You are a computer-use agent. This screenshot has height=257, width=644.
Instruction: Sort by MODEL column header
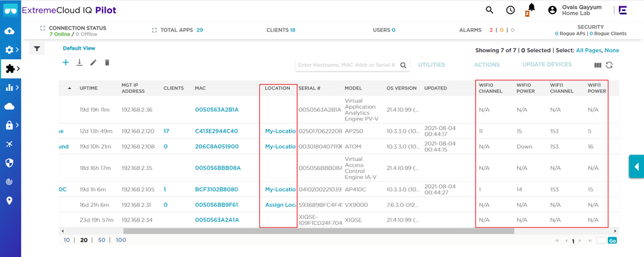(x=353, y=88)
